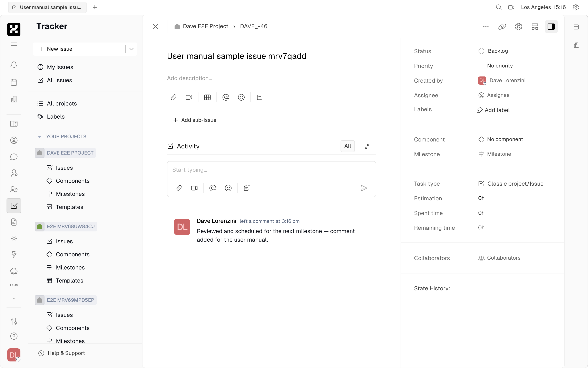
Task: Send the comment with the arrow icon
Action: pos(364,188)
